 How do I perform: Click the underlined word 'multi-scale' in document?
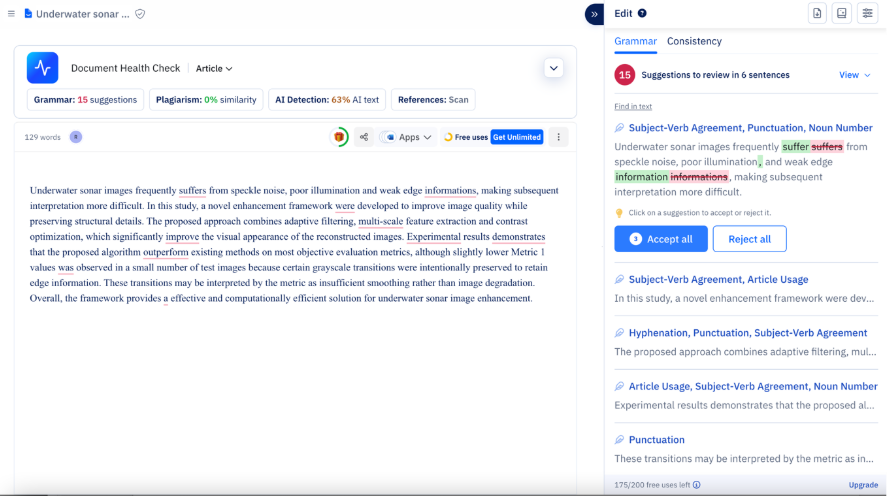(381, 221)
